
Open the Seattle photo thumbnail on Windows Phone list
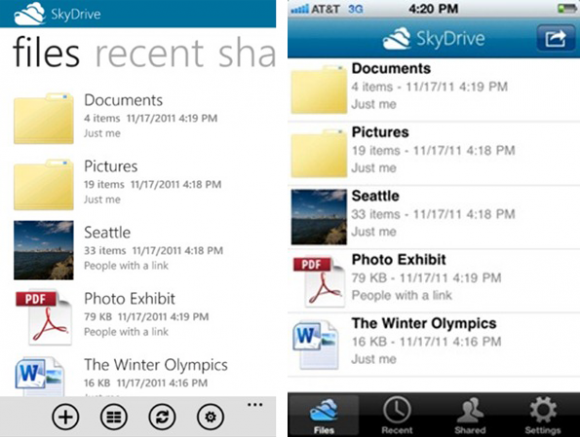(44, 250)
